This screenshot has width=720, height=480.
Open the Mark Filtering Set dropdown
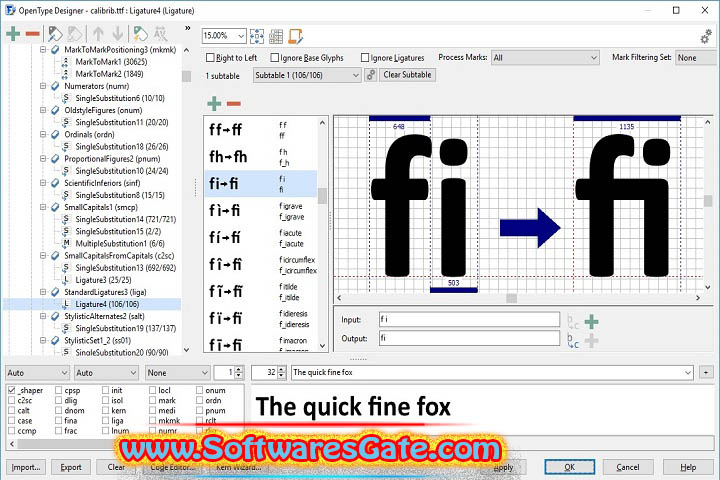(x=697, y=58)
